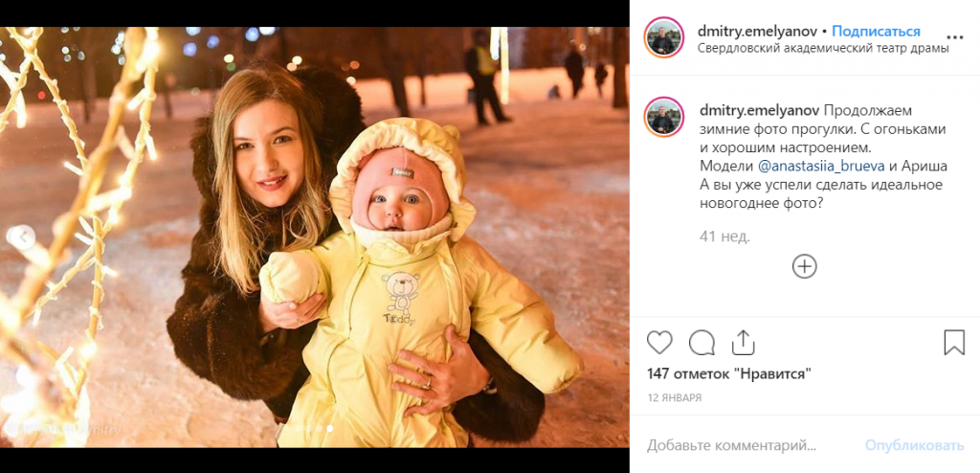Click dmitry.emelyanov username in the caption
980x473 pixels.
point(758,111)
